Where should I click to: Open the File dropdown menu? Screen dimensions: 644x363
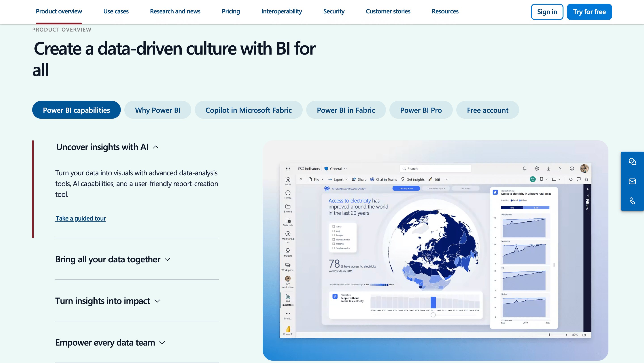(x=316, y=179)
